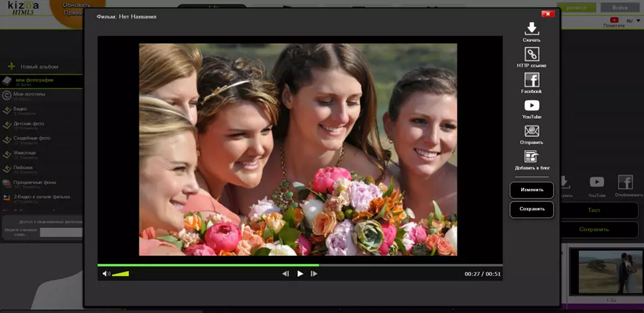Close the film preview dialog
The height and width of the screenshot is (313, 644).
[548, 14]
